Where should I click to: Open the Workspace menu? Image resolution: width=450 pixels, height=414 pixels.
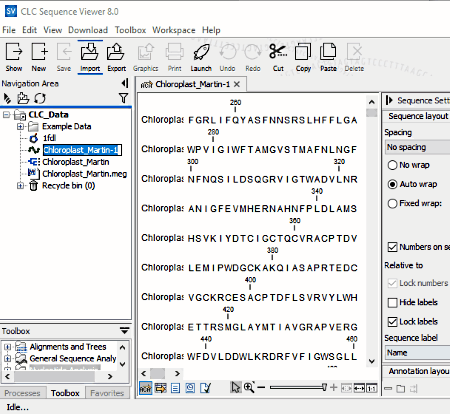(174, 30)
